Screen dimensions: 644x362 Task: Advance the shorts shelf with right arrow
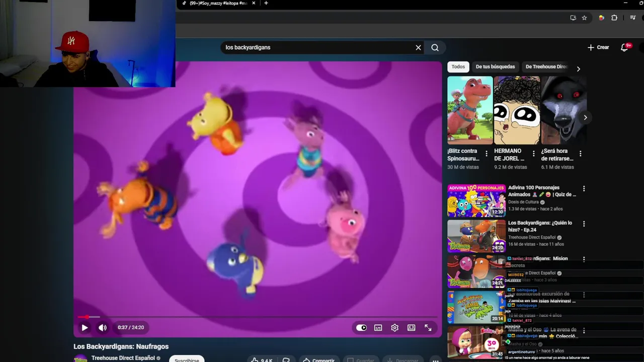(x=585, y=118)
